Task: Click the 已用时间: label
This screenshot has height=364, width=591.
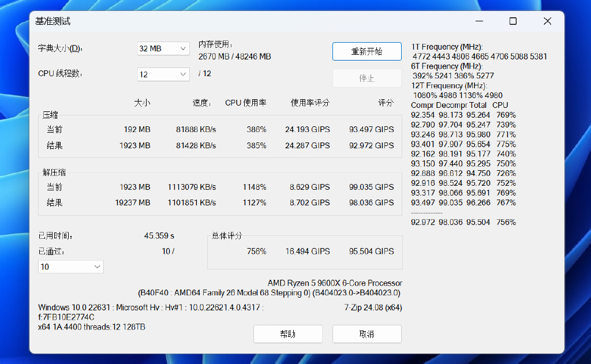Action: [55, 236]
